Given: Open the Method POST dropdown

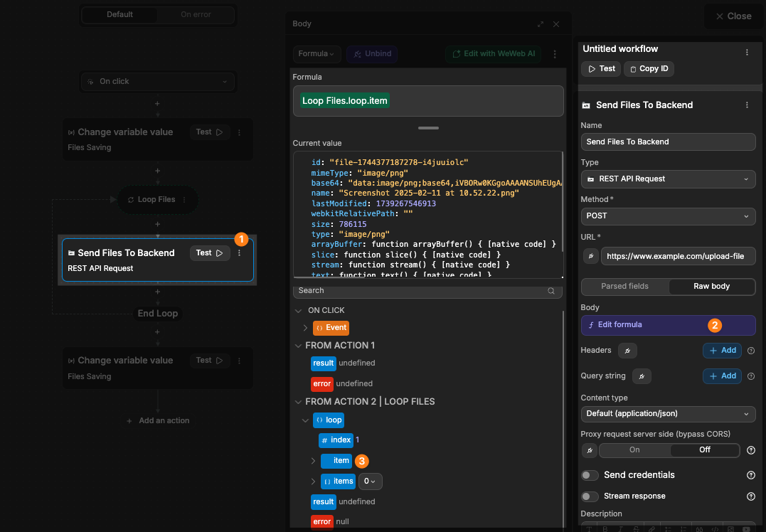Looking at the screenshot, I should pyautogui.click(x=668, y=216).
